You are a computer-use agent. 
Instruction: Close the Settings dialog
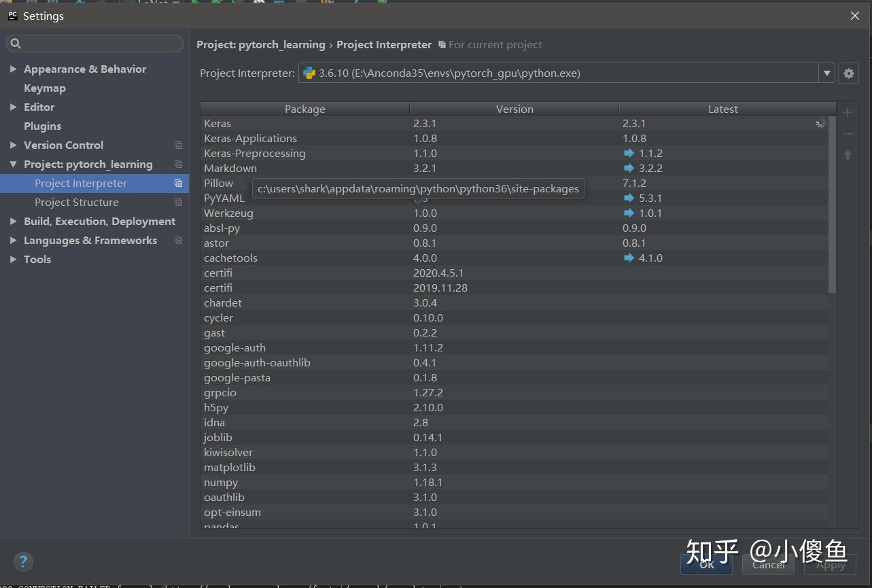point(855,16)
